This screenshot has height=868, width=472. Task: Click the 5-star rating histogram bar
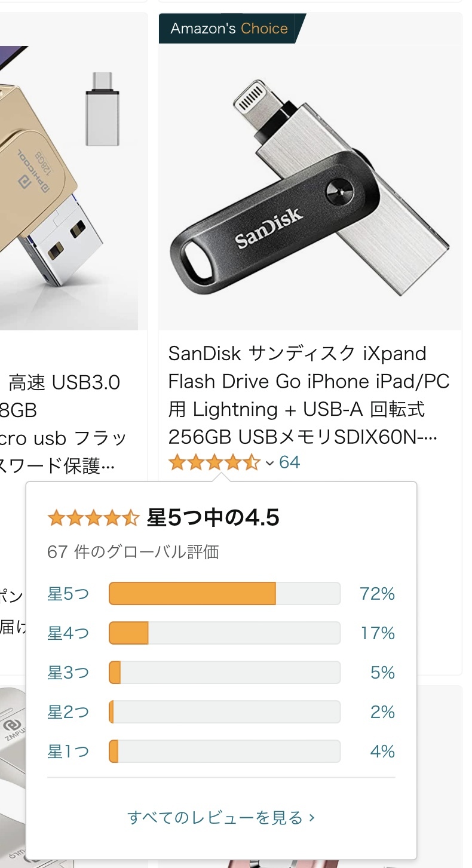pyautogui.click(x=224, y=594)
